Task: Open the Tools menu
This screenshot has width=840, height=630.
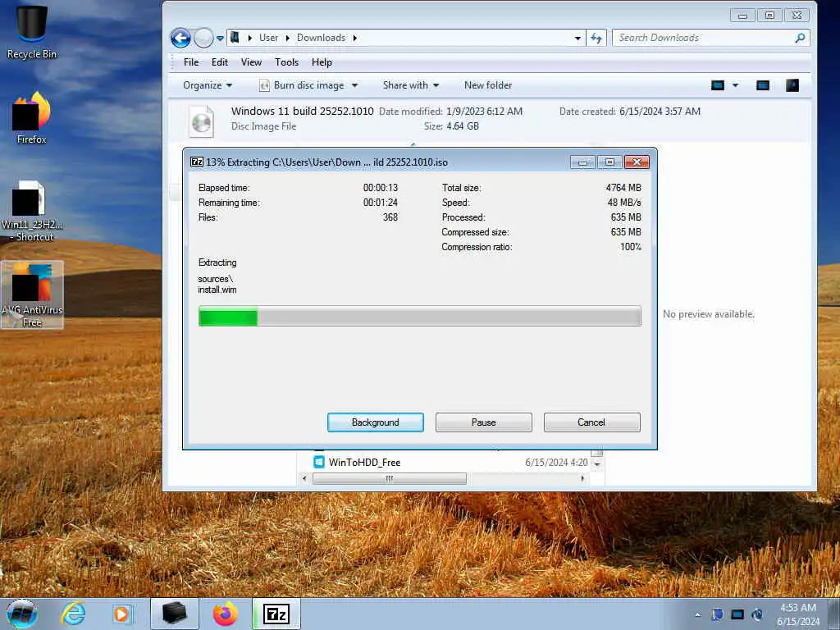Action: pyautogui.click(x=286, y=62)
